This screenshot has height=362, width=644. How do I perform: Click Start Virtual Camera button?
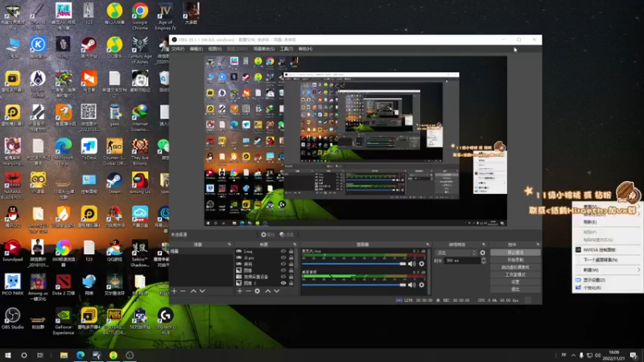(515, 267)
